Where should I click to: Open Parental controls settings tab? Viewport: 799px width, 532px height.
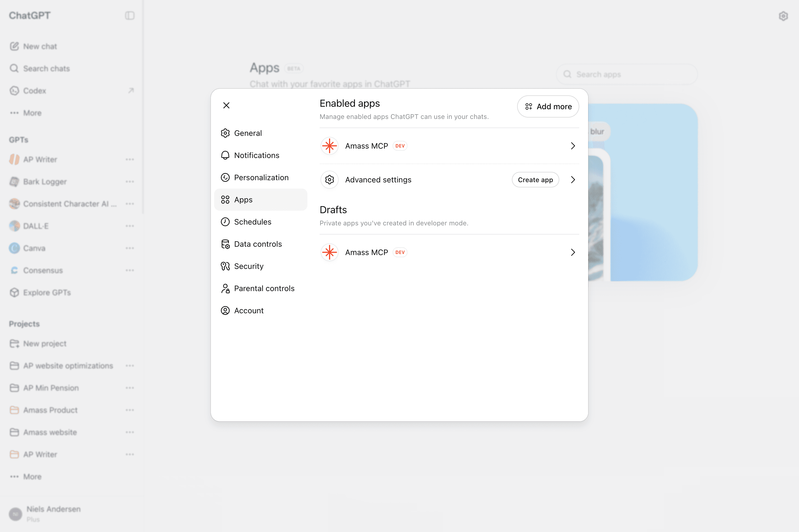pyautogui.click(x=261, y=288)
